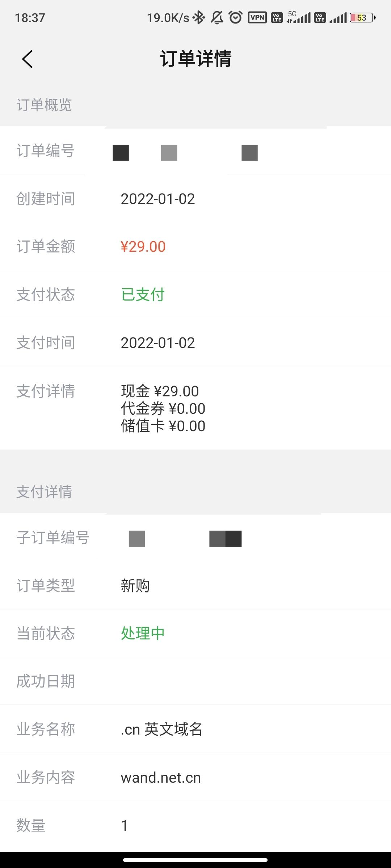
Task: Select the 订单编号 order number row
Action: click(x=195, y=151)
